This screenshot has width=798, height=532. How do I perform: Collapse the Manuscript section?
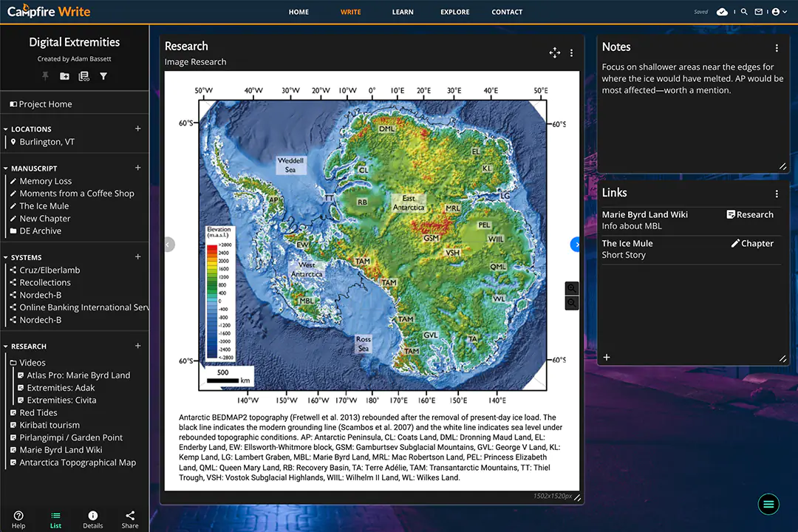coord(6,168)
